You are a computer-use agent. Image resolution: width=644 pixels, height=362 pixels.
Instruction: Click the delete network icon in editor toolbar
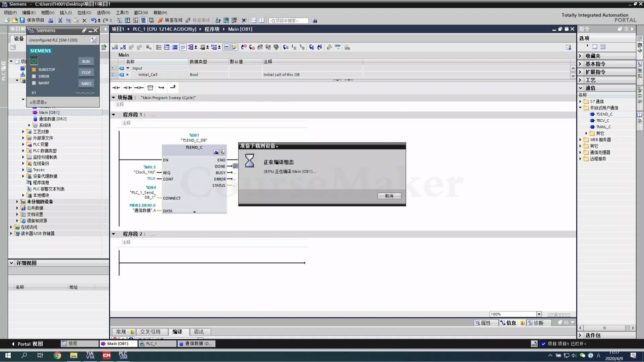123,47
